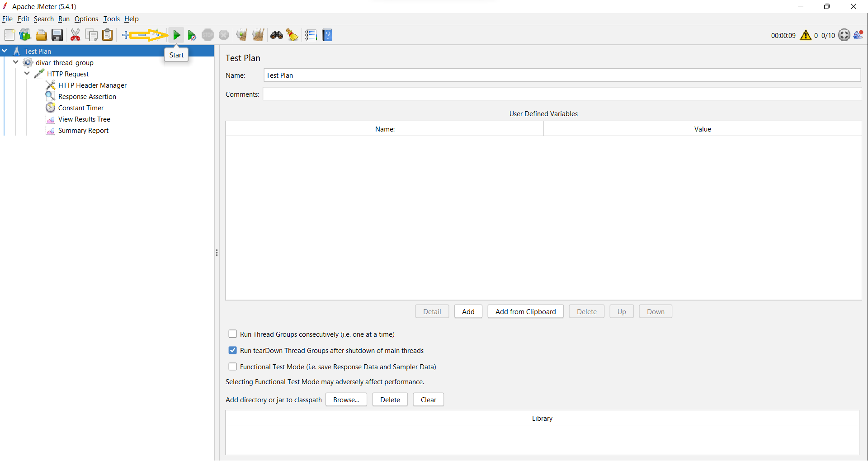Click the grey Shutdown X icon
The width and height of the screenshot is (868, 461).
(224, 35)
